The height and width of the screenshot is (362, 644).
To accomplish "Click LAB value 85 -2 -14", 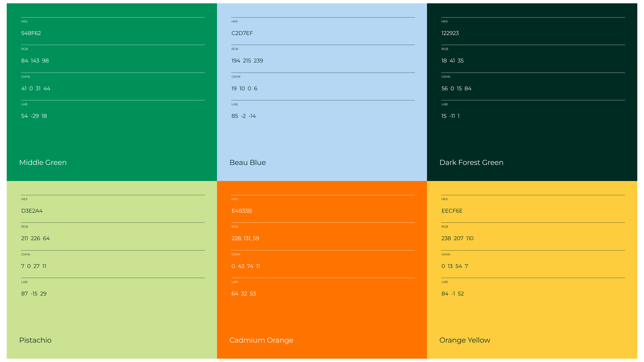I will (x=243, y=116).
